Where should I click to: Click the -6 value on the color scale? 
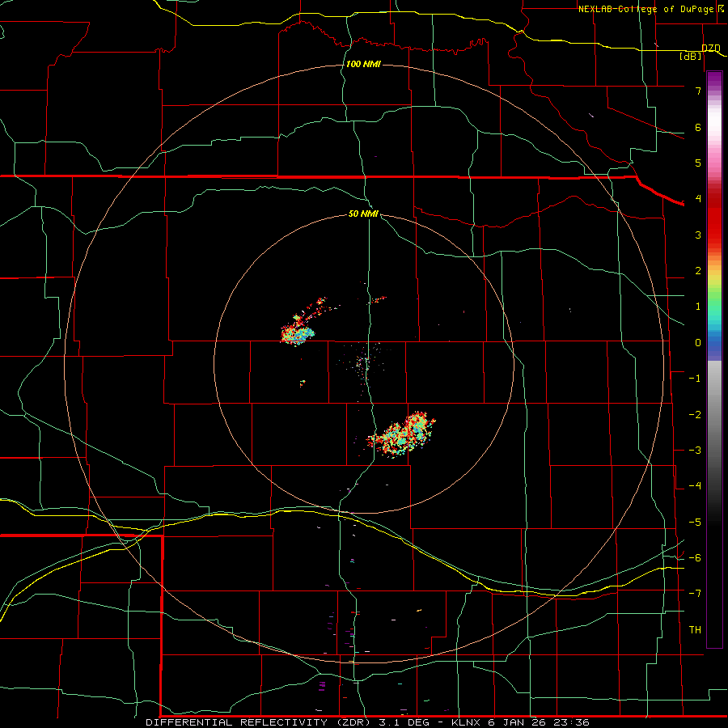tap(695, 558)
